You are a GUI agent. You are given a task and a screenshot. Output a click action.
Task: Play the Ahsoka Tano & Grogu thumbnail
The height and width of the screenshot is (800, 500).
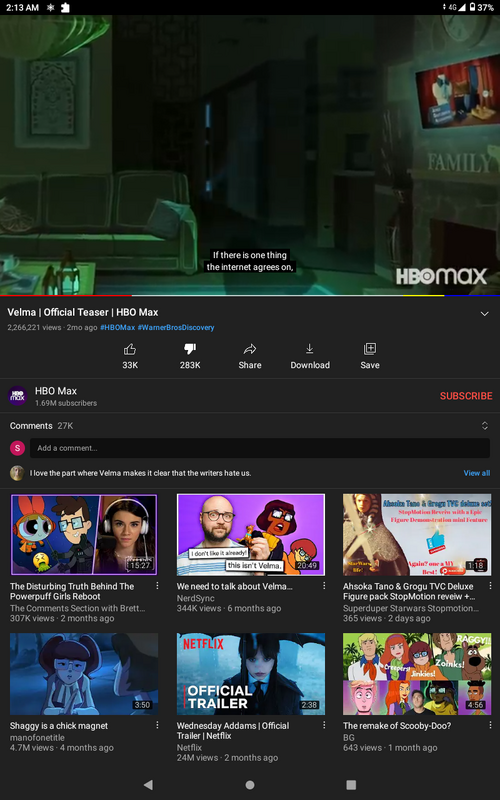pos(417,535)
